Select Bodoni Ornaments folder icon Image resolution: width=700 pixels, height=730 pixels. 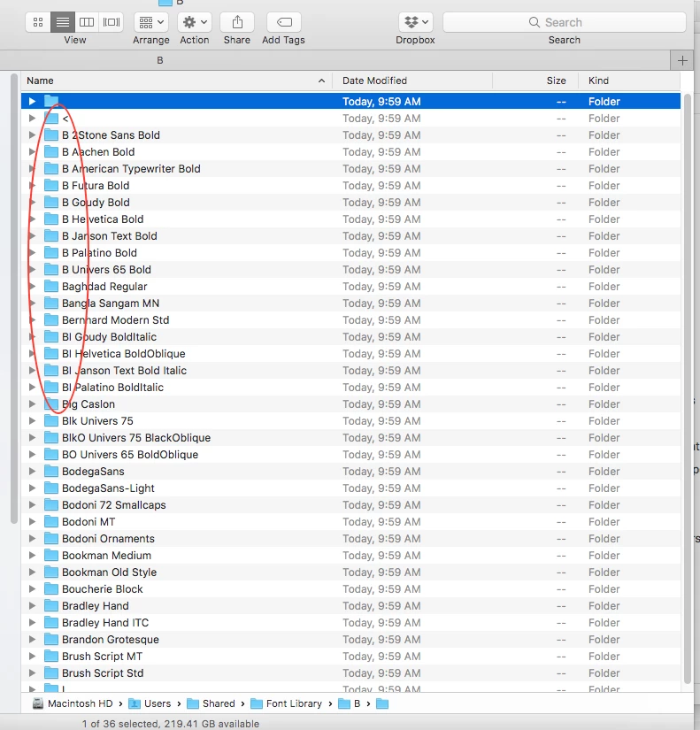pyautogui.click(x=51, y=538)
